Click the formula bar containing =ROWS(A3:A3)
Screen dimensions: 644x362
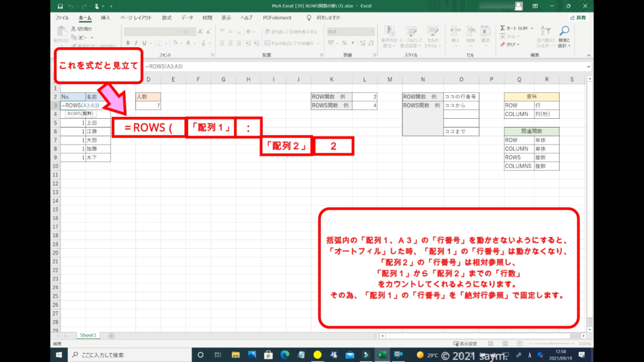[314, 66]
